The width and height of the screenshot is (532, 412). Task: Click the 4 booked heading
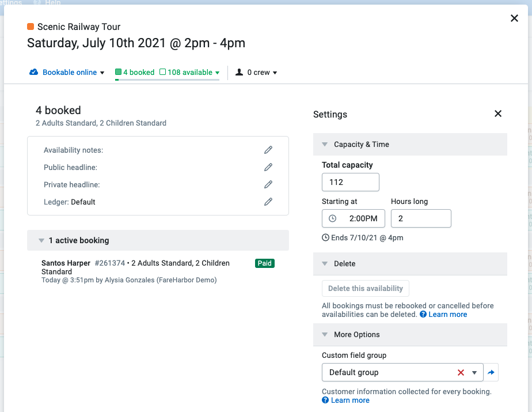58,111
